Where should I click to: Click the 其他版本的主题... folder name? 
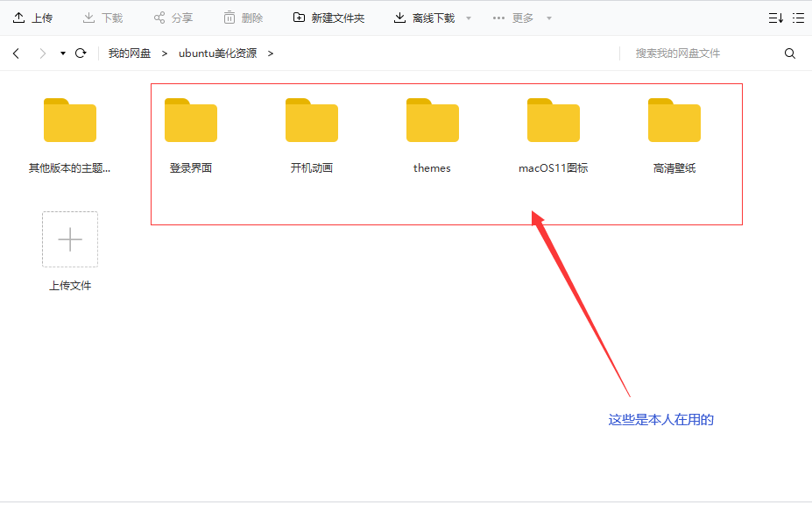(69, 168)
